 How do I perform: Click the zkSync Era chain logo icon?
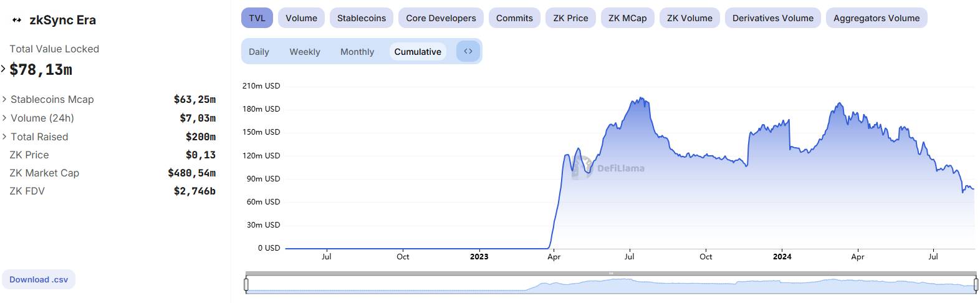(x=17, y=20)
